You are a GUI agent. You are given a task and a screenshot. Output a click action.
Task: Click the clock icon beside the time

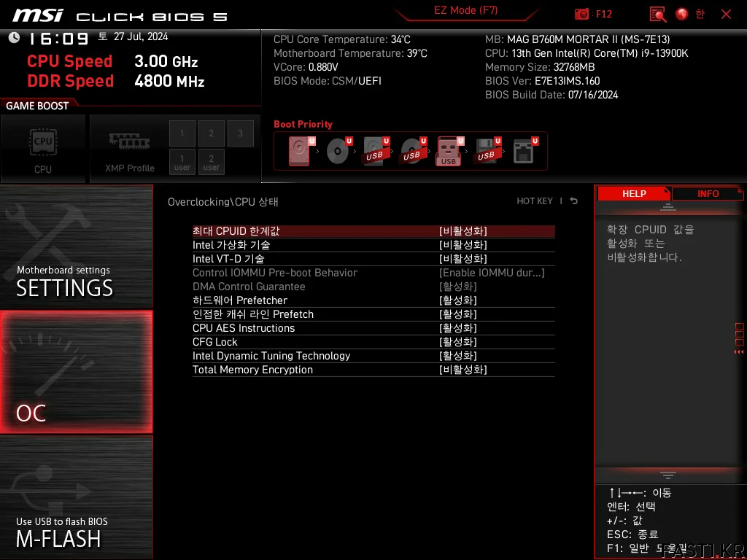click(x=15, y=37)
